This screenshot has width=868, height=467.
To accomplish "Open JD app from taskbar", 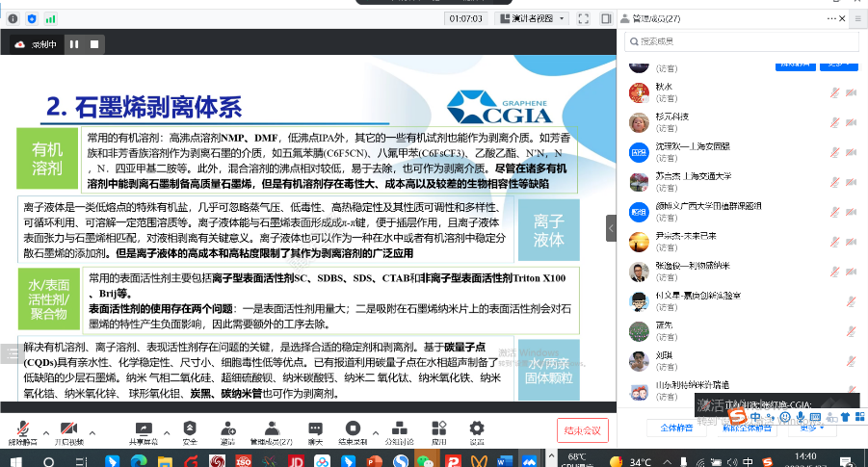I will [296, 461].
